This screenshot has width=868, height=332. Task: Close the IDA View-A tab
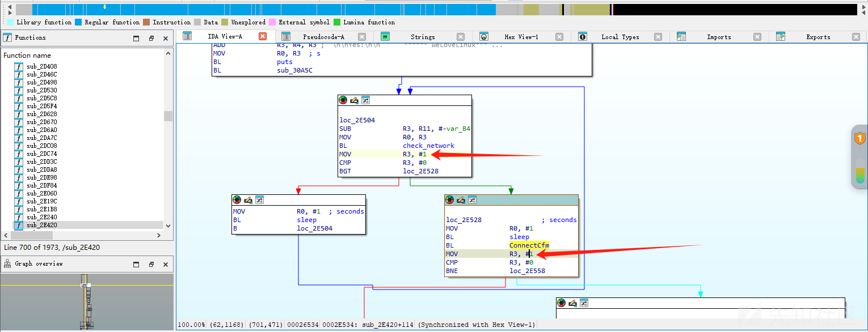pyautogui.click(x=263, y=36)
